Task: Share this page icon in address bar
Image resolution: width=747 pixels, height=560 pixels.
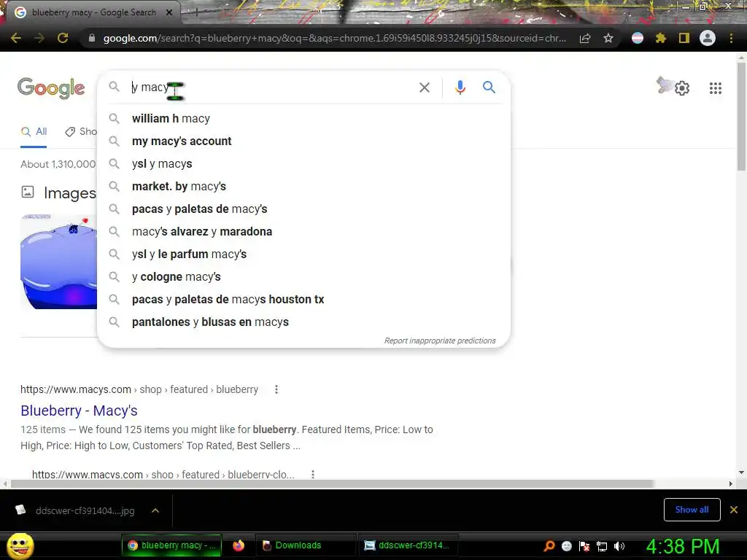Action: click(585, 39)
